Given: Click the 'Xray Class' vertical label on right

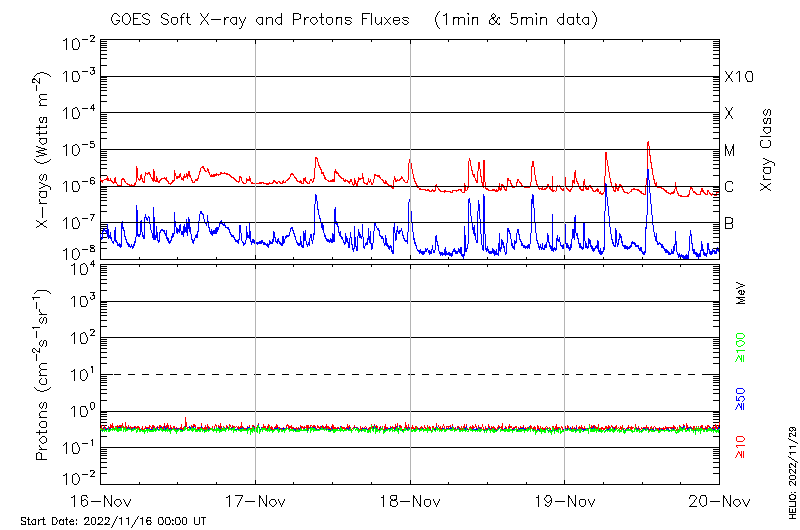Looking at the screenshot, I should (767, 150).
